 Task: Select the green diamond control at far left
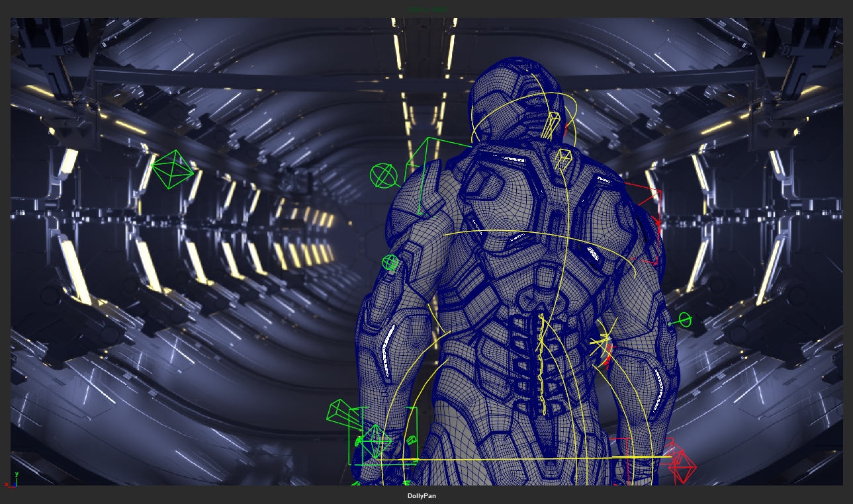click(172, 169)
